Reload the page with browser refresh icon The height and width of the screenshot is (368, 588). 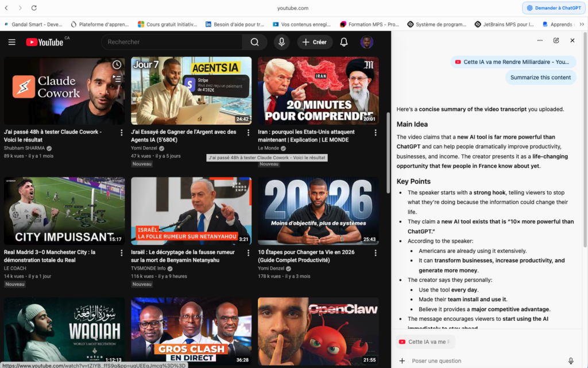[34, 8]
